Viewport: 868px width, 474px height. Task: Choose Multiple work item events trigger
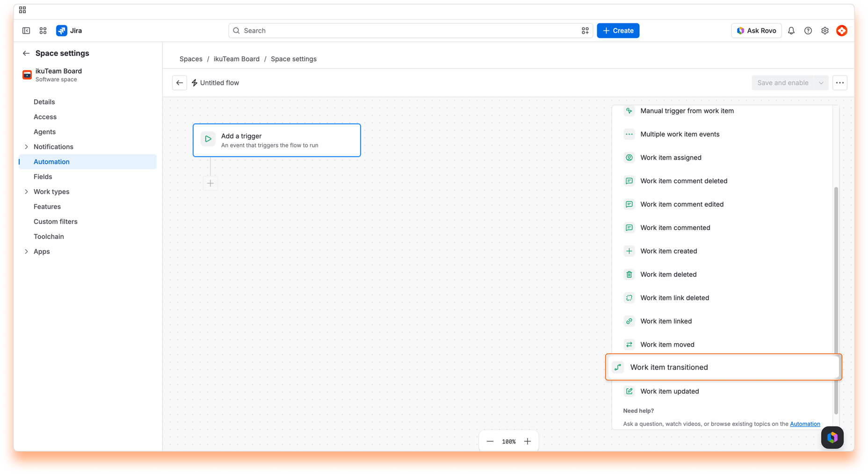tap(723, 134)
